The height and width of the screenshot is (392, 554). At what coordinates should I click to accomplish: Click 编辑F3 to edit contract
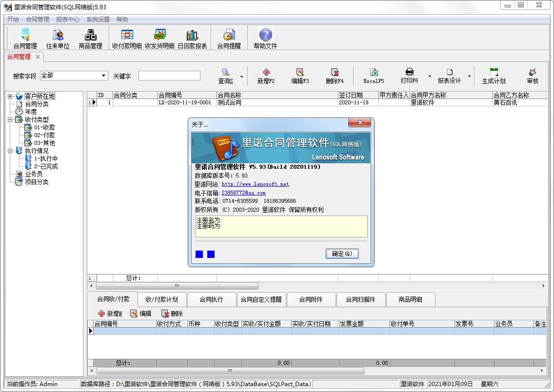300,76
